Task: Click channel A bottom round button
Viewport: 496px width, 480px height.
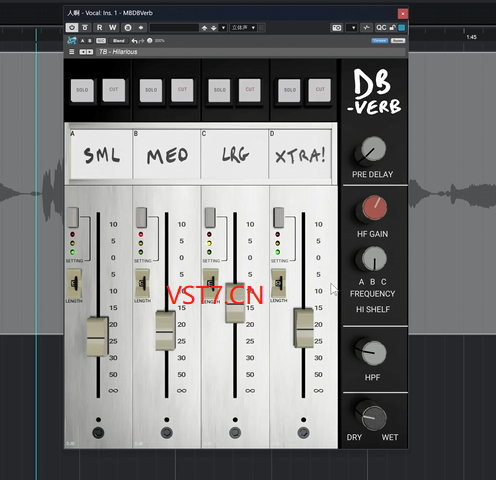Action: [x=98, y=433]
